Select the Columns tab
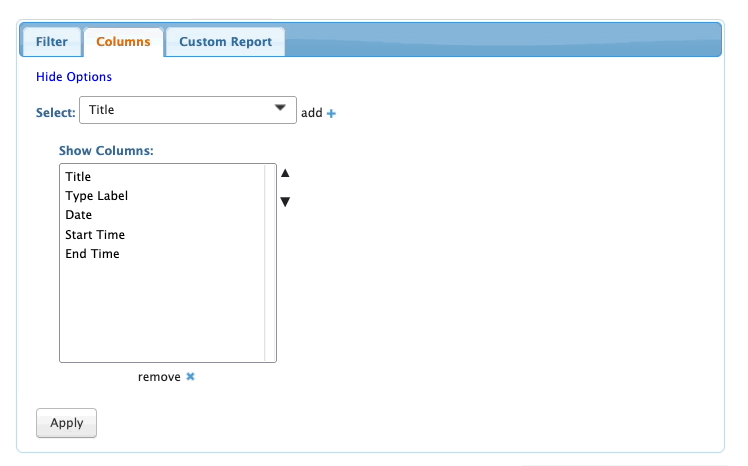 tap(123, 42)
